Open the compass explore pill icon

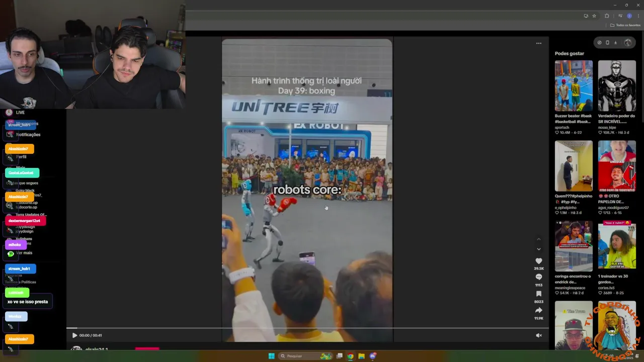(599, 43)
